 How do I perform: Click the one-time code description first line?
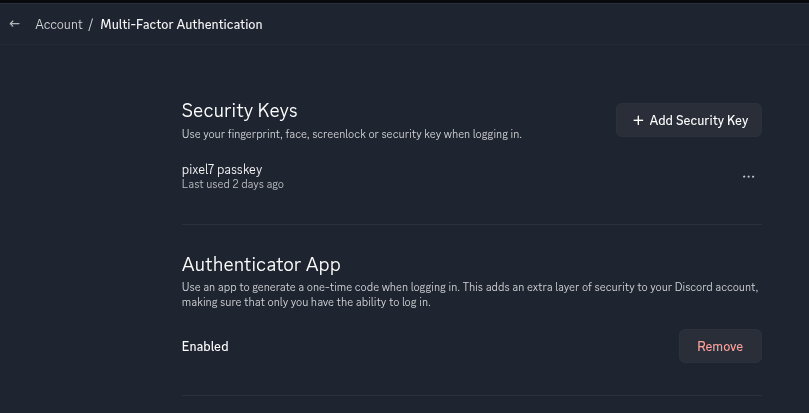click(470, 287)
